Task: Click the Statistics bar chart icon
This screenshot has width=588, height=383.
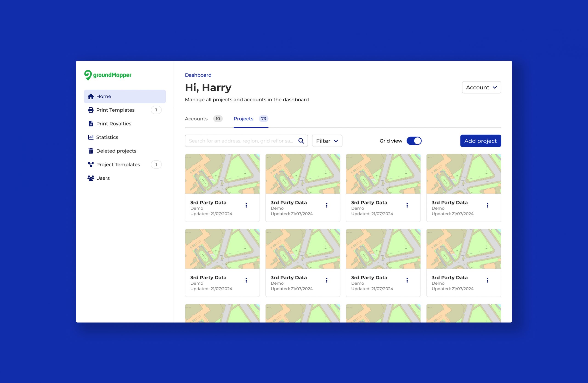Action: [91, 137]
